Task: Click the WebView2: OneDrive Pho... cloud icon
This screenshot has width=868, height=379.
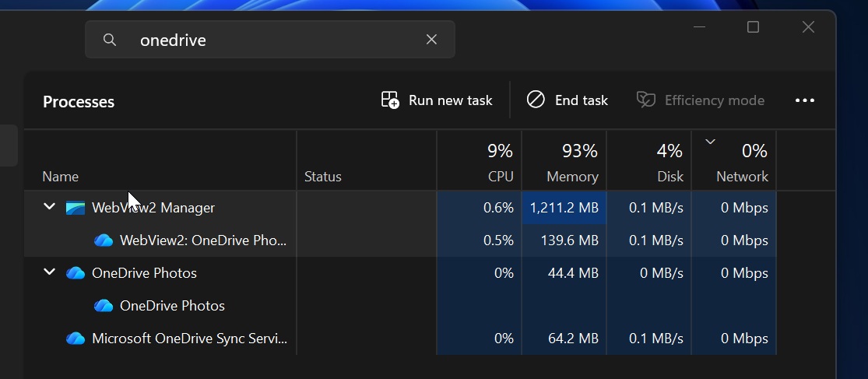Action: tap(104, 240)
